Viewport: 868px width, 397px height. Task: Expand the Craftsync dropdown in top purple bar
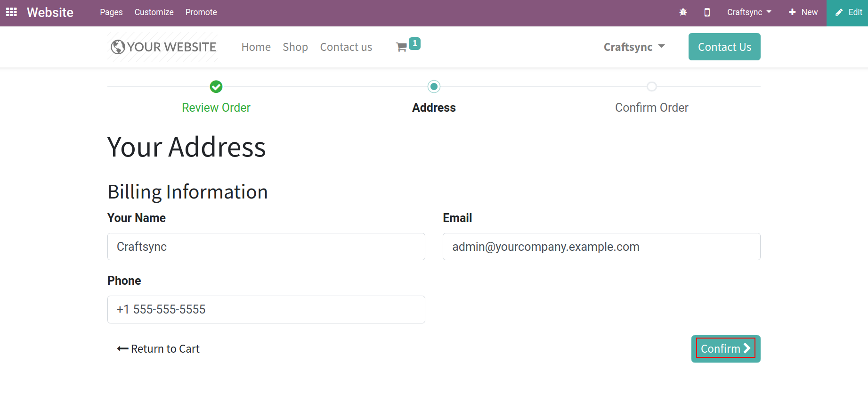pyautogui.click(x=749, y=12)
